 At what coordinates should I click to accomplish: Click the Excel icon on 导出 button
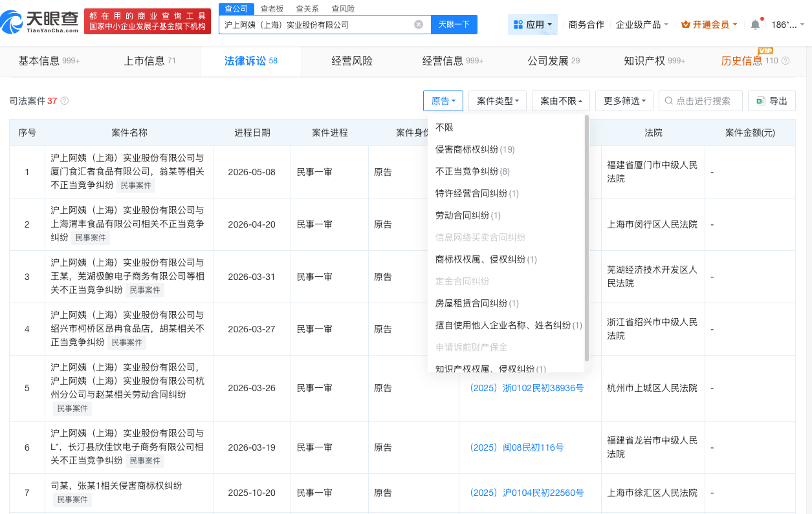pos(761,101)
